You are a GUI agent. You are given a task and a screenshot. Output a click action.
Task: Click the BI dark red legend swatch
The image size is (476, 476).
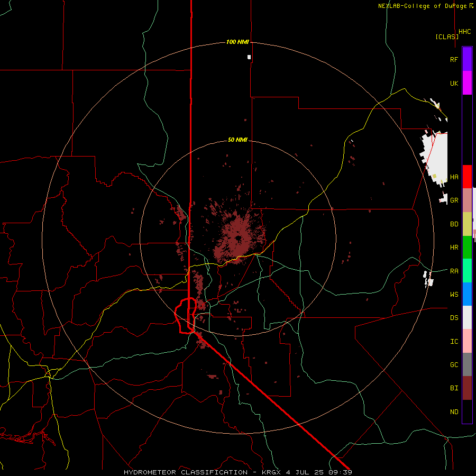pyautogui.click(x=467, y=388)
